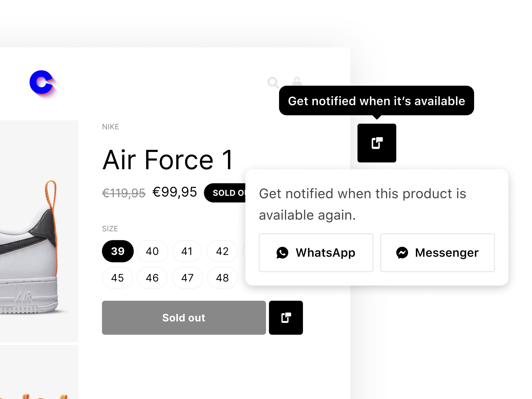
Task: Click the large notify icon below tooltip
Action: click(377, 143)
